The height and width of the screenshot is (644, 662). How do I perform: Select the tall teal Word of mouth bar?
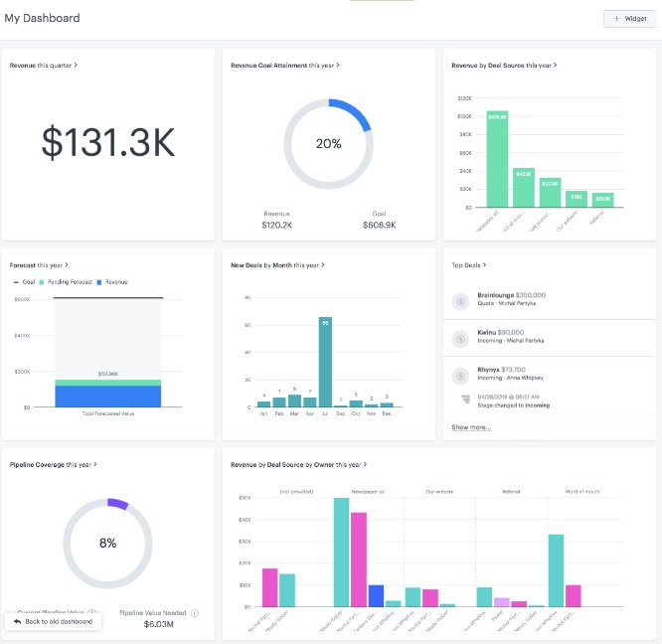(x=556, y=570)
